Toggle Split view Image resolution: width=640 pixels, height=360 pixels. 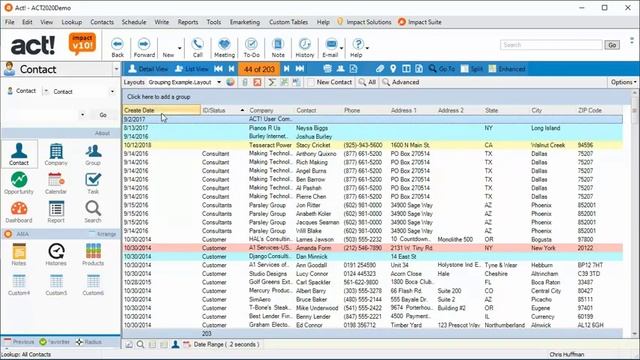pyautogui.click(x=471, y=69)
